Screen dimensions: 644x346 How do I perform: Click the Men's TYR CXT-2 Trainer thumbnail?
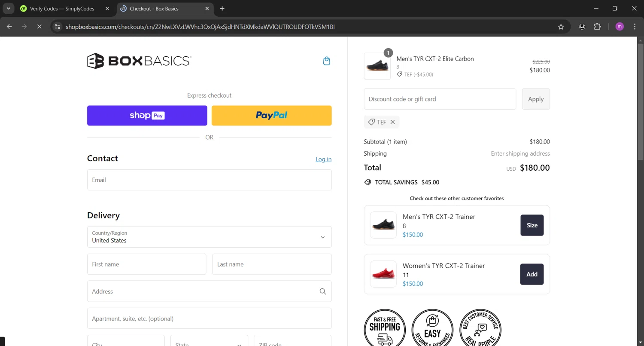click(383, 225)
